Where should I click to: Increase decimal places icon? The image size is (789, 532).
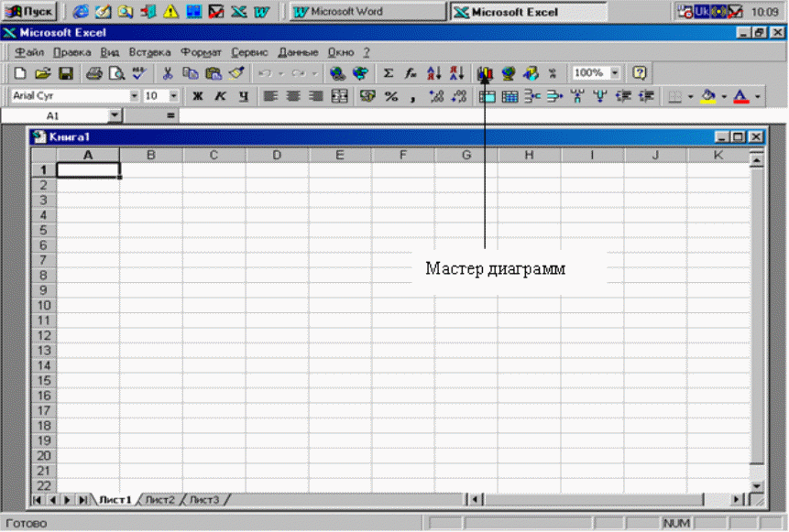tap(436, 96)
